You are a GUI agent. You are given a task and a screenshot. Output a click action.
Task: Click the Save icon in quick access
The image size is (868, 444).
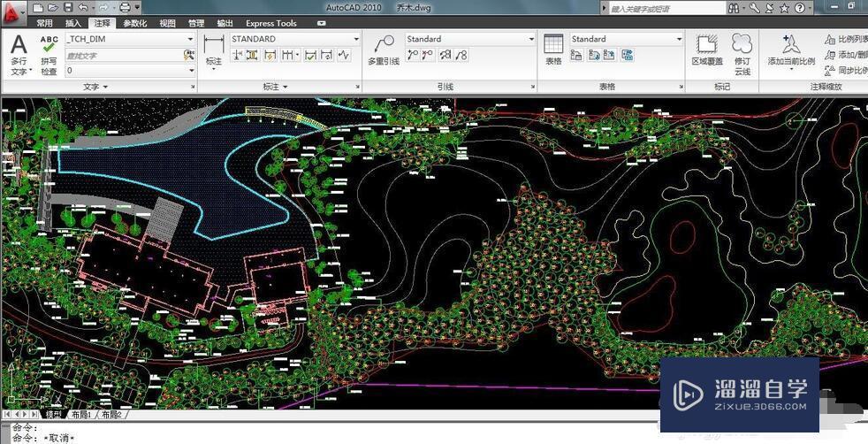pyautogui.click(x=67, y=8)
